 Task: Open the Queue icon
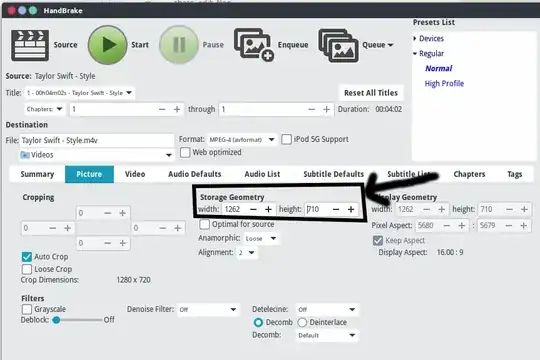(339, 45)
